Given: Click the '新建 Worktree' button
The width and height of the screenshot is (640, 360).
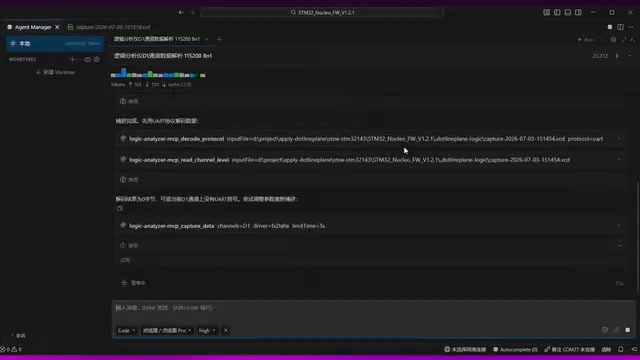Looking at the screenshot, I should [55, 72].
